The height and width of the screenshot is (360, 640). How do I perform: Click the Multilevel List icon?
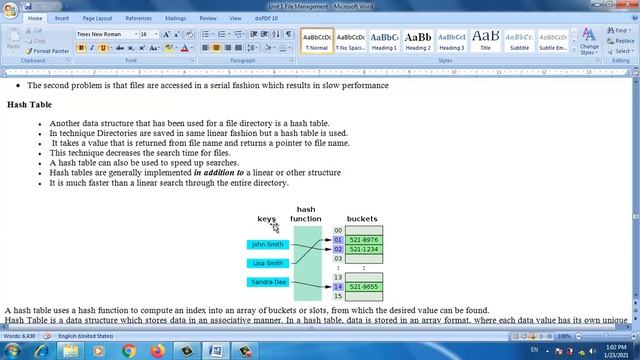pos(238,34)
